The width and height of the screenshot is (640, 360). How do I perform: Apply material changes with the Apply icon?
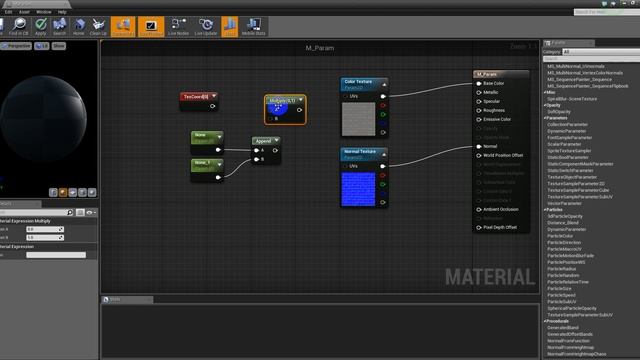40,27
